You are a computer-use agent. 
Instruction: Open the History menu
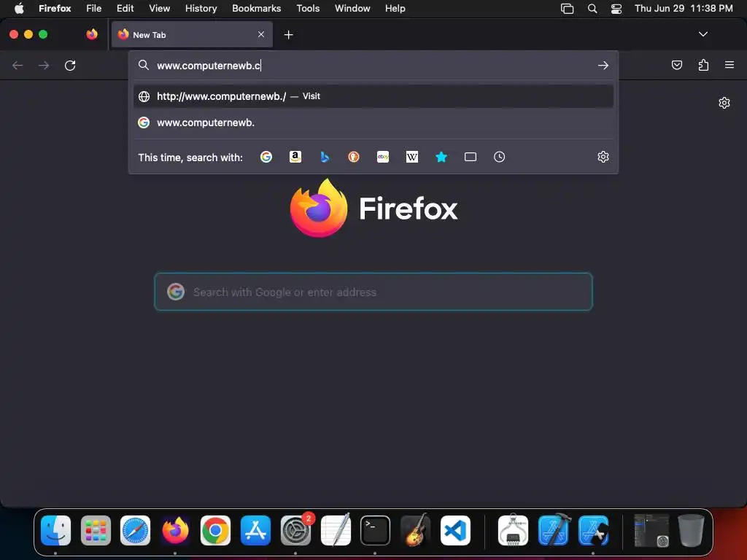click(x=201, y=8)
